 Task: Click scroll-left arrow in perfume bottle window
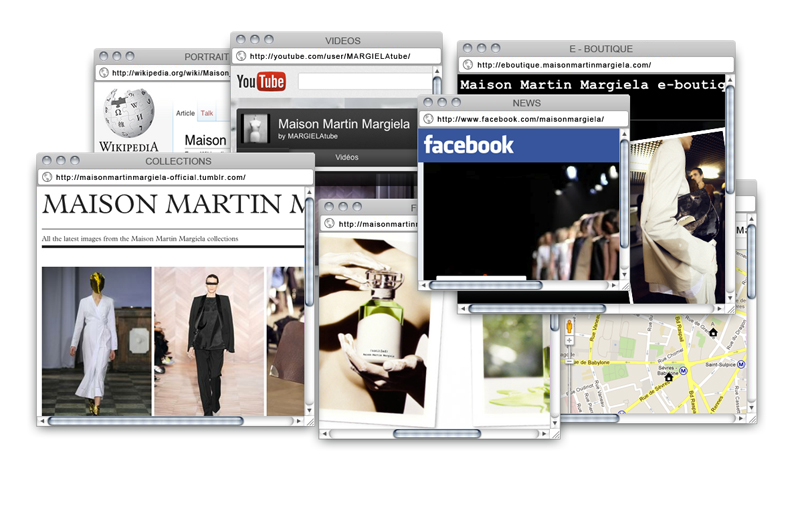point(324,434)
